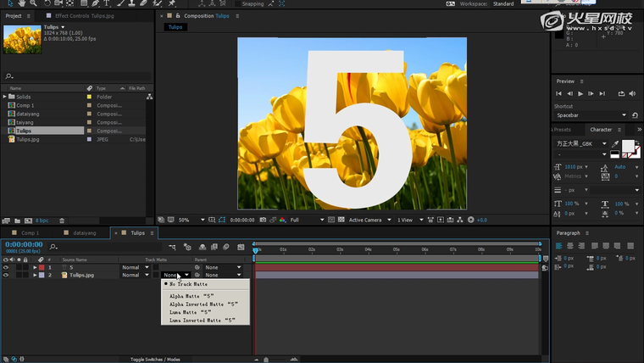
Task: Select the Zoom tool in toolbar
Action: tap(32, 3)
